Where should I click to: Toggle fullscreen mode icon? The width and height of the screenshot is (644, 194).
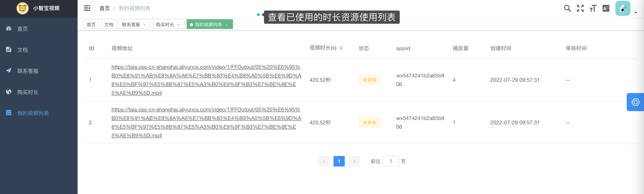click(x=580, y=8)
